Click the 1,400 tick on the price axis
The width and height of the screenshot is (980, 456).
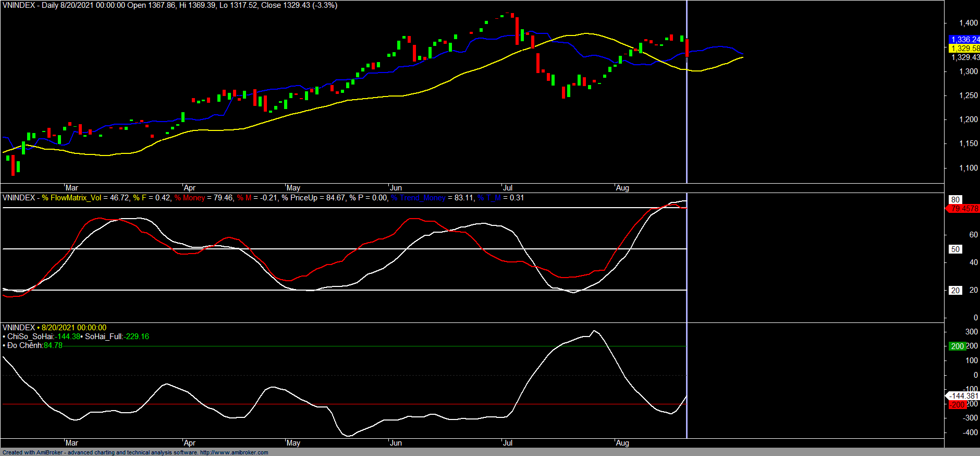[x=969, y=23]
